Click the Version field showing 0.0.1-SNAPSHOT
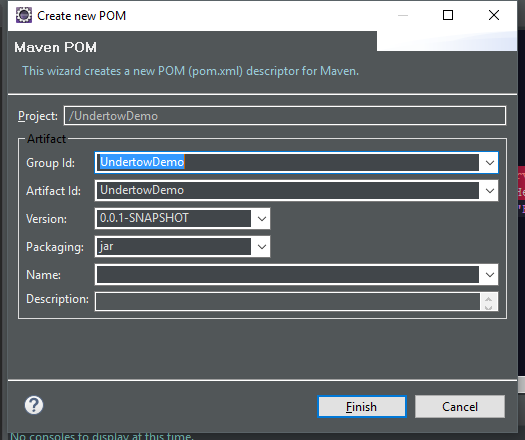 point(174,218)
